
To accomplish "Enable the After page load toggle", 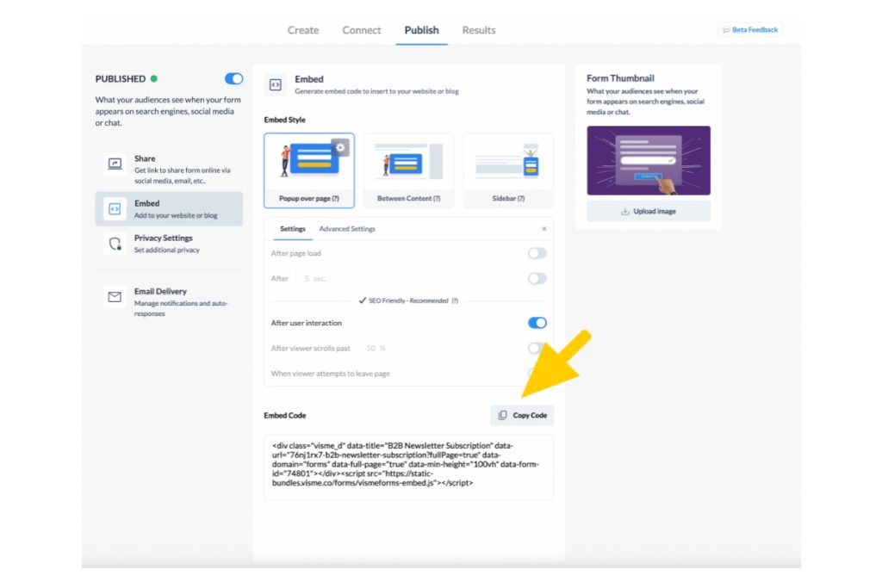I will pyautogui.click(x=537, y=253).
